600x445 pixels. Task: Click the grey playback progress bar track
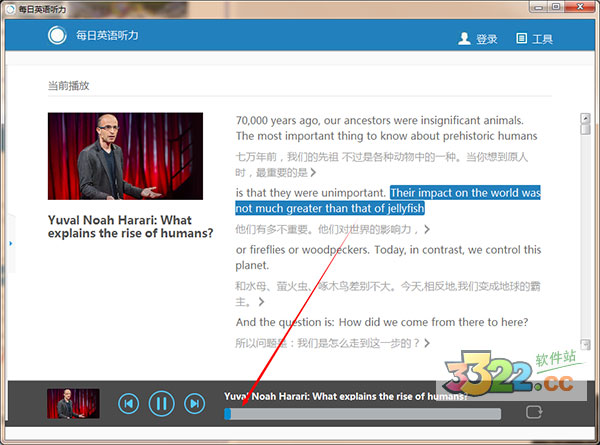[x=363, y=414]
